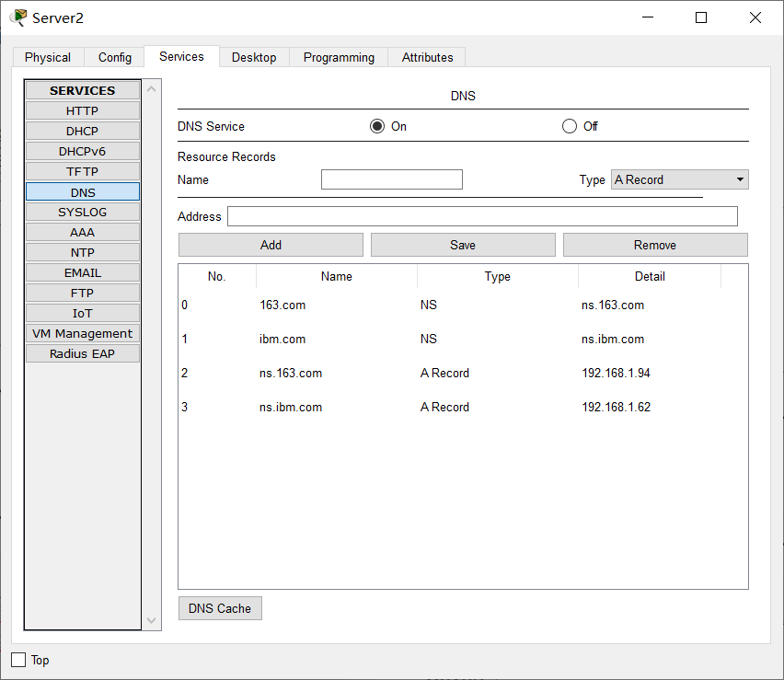Focus the Address input field
Image resolution: width=784 pixels, height=680 pixels.
pyautogui.click(x=482, y=216)
